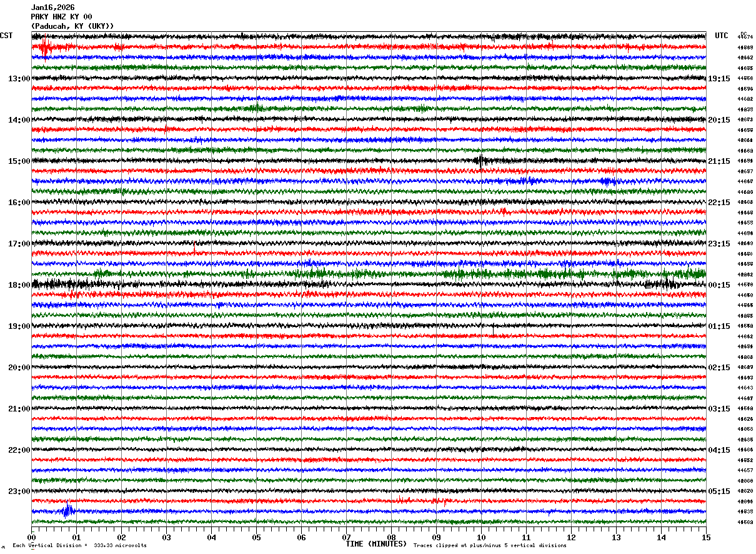This screenshot has width=756, height=554.
Task: Click the 10 minute tick label
Action: coord(481,537)
